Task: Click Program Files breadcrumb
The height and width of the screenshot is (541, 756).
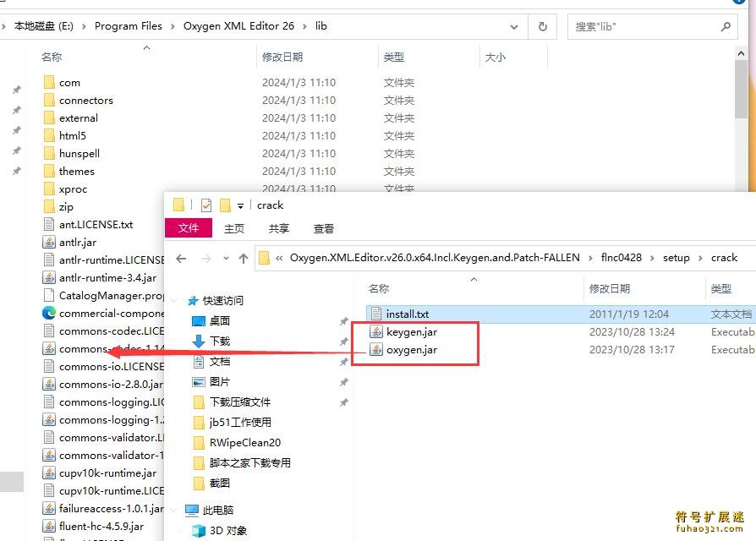Action: coord(129,26)
